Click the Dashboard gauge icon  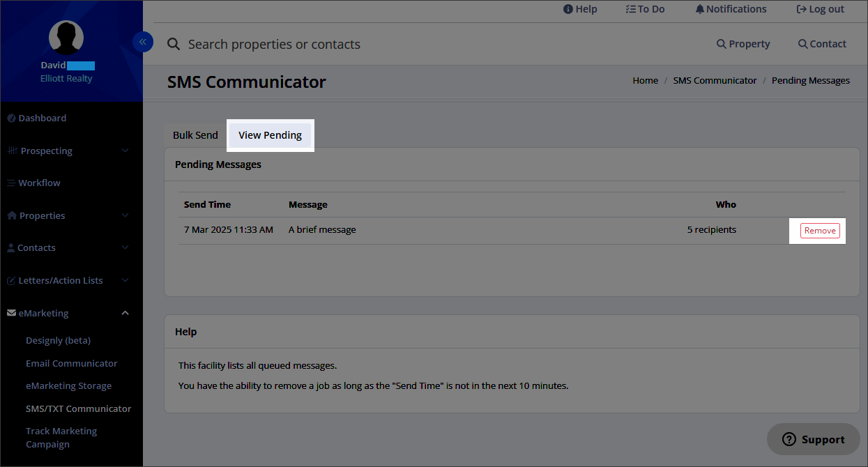coord(11,118)
